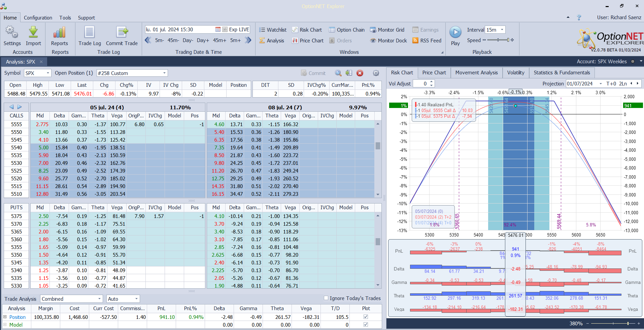Open the Configuration menu tab
This screenshot has height=330, width=644.
pos(38,18)
